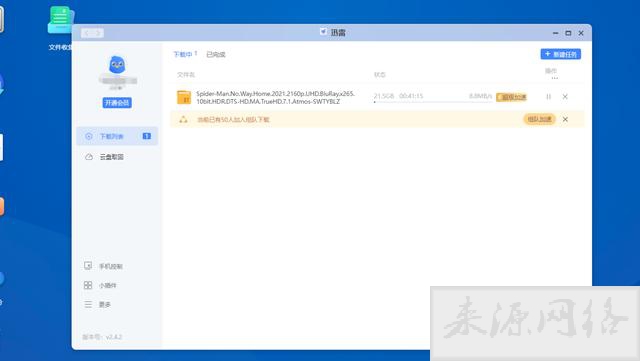Click the 00:41:15 remaining time text
Image resolution: width=640 pixels, height=361 pixels.
pos(411,96)
